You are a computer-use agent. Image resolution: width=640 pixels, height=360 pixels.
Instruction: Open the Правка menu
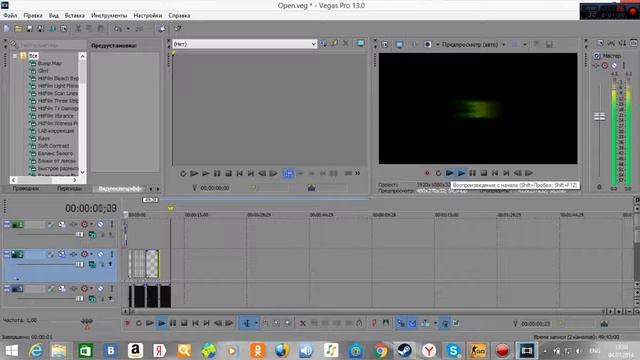point(33,16)
